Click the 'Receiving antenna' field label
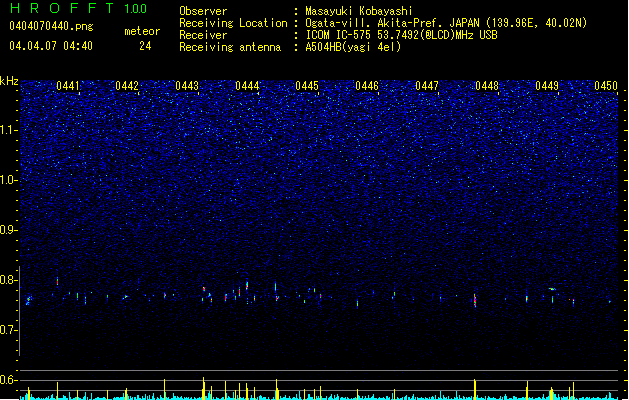Image resolution: width=629 pixels, height=400 pixels. pos(230,47)
